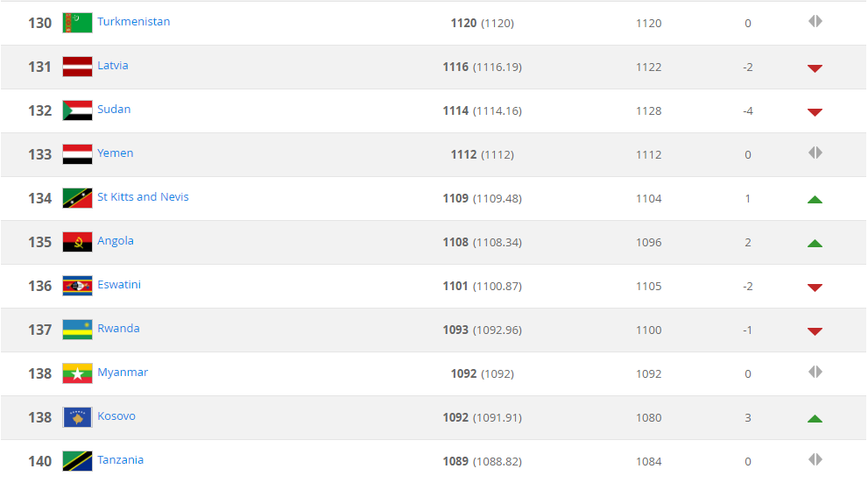Click the Latvia flag icon
This screenshot has height=483, width=868.
tap(77, 67)
